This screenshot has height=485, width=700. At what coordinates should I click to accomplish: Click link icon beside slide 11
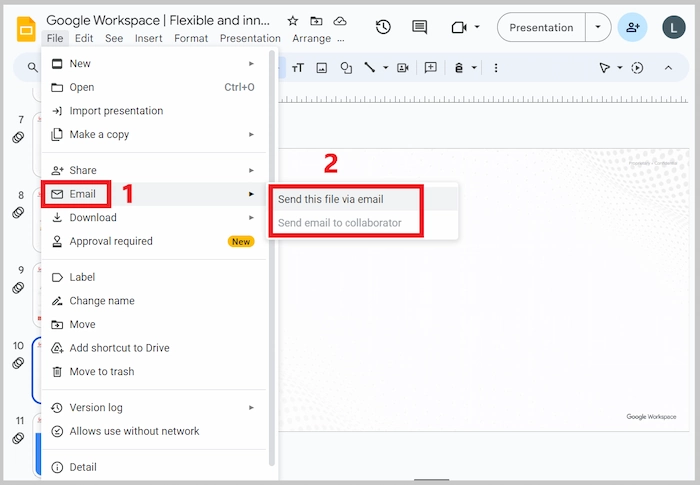pyautogui.click(x=18, y=438)
